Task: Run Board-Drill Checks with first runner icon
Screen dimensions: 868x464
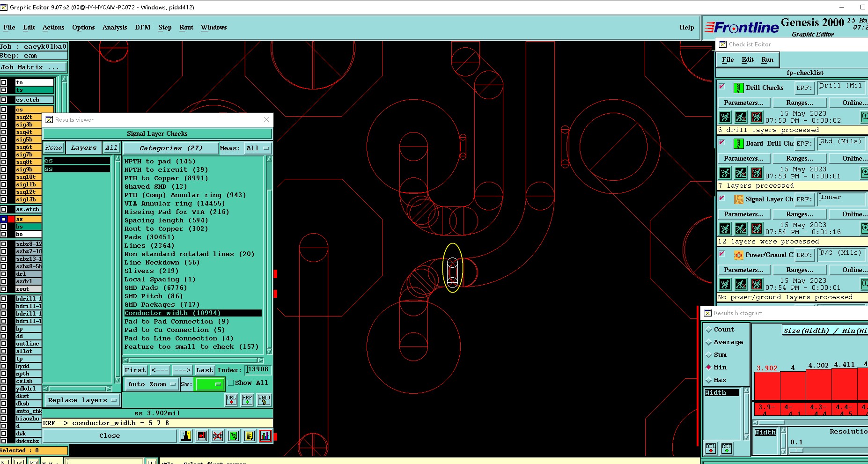Action: 725,173
